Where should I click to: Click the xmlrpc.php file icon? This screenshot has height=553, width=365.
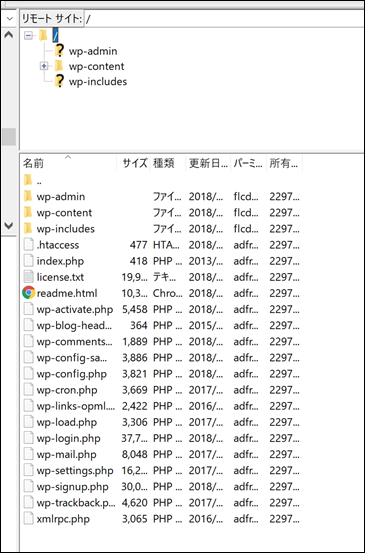click(x=29, y=519)
